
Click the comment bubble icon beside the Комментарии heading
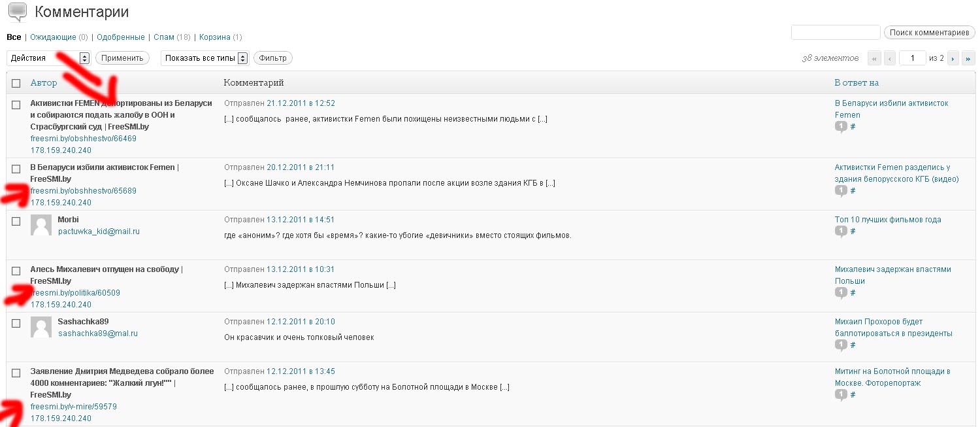tap(17, 12)
